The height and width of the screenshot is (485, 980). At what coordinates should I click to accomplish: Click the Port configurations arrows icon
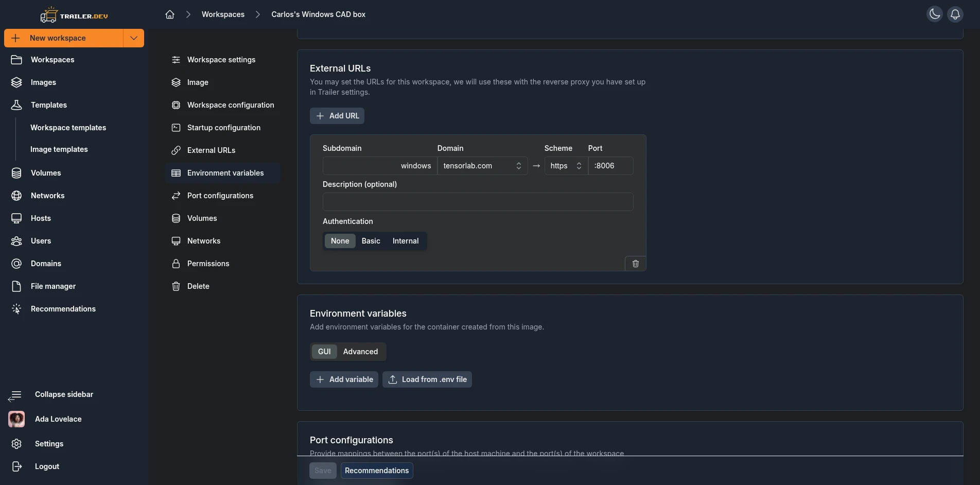pyautogui.click(x=176, y=196)
